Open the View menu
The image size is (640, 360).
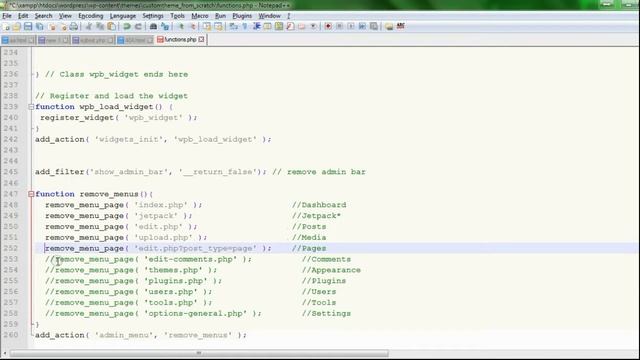[x=65, y=16]
